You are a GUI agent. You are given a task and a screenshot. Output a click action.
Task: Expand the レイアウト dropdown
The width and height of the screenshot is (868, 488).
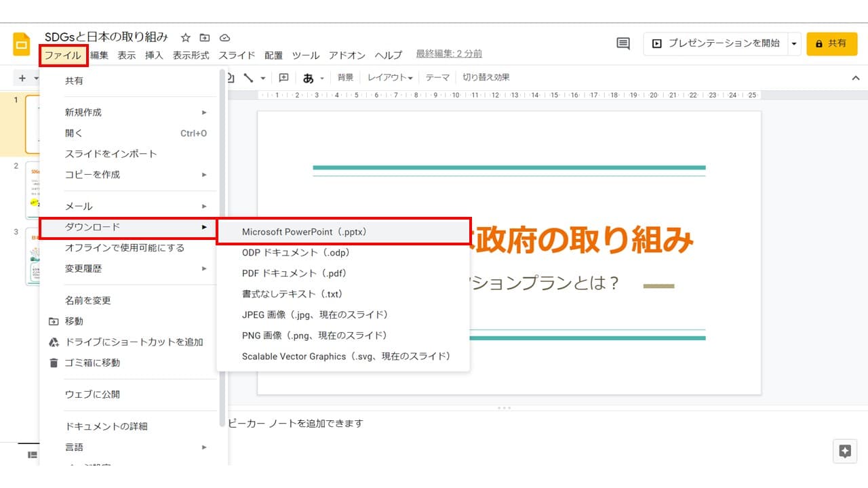[390, 78]
